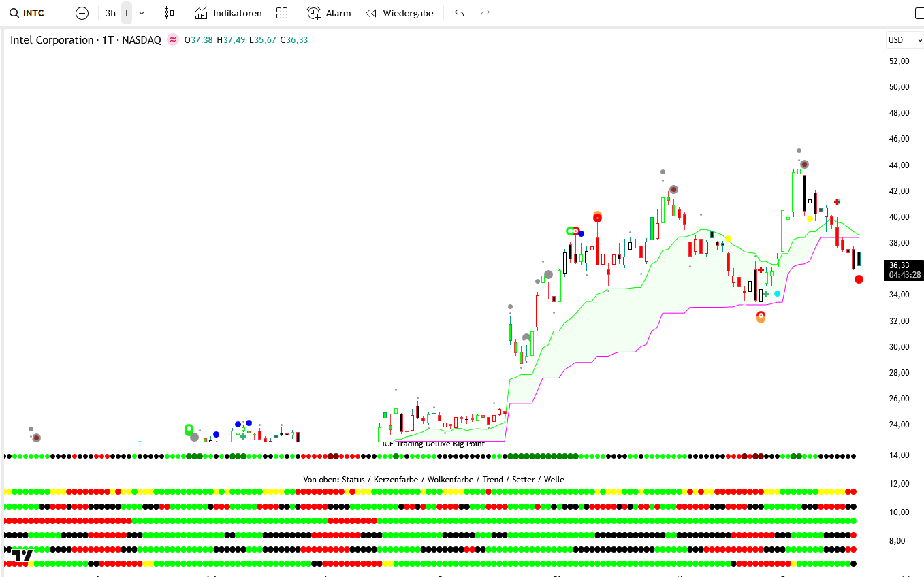Open the top-right toolbar dropdown chevron
The width and height of the screenshot is (924, 577).
[x=916, y=13]
